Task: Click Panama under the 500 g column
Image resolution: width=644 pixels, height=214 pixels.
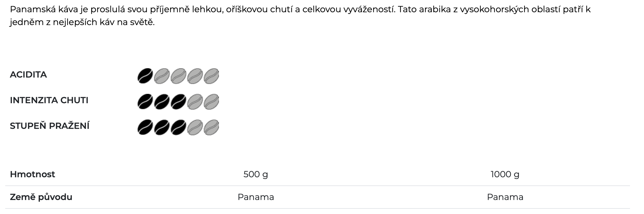Action: point(256,197)
